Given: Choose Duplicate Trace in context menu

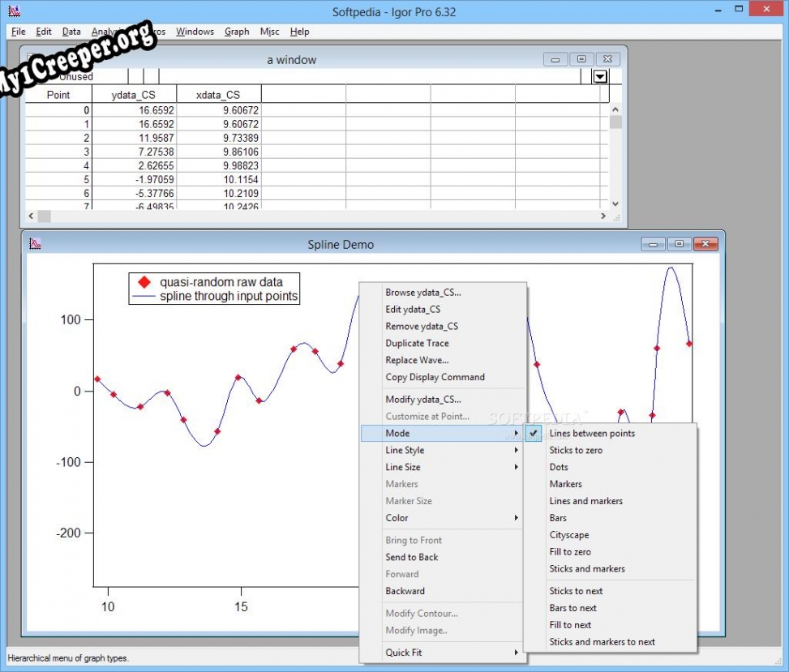Looking at the screenshot, I should tap(417, 344).
